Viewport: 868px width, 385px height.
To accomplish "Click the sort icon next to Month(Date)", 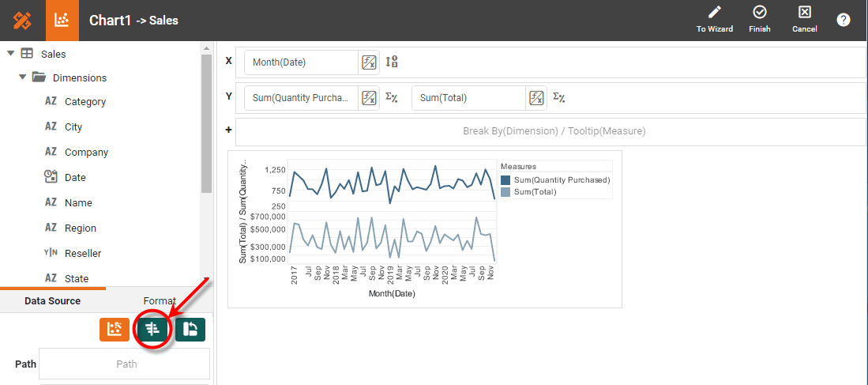I will pyautogui.click(x=392, y=62).
